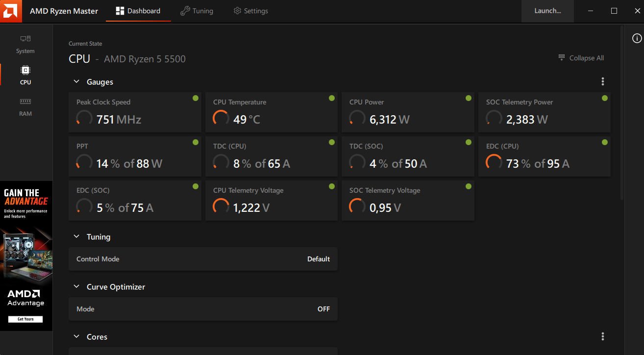644x355 pixels.
Task: Toggle green status dot on TDC (CPU)
Action: pyautogui.click(x=332, y=142)
